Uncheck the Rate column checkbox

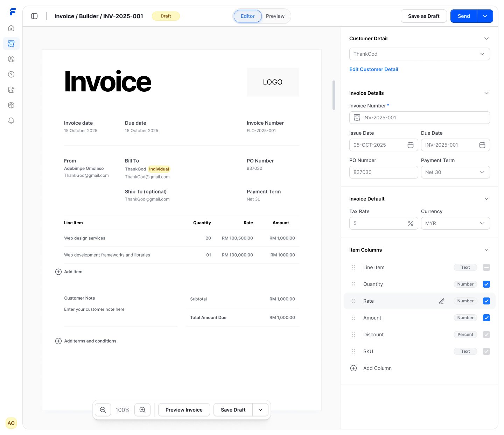486,301
